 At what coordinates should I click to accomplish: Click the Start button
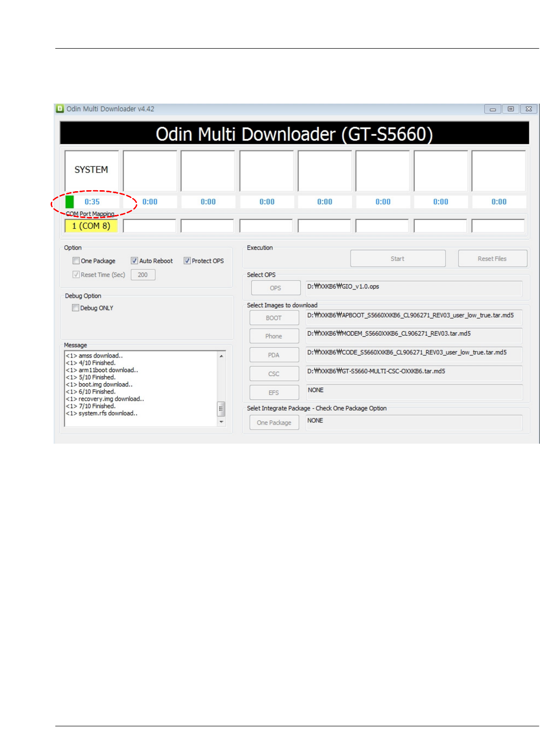click(398, 258)
